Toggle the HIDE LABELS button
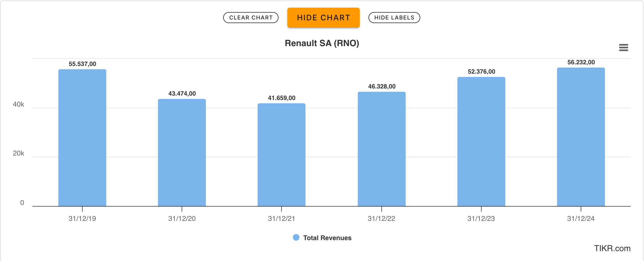644x261 pixels. (394, 18)
